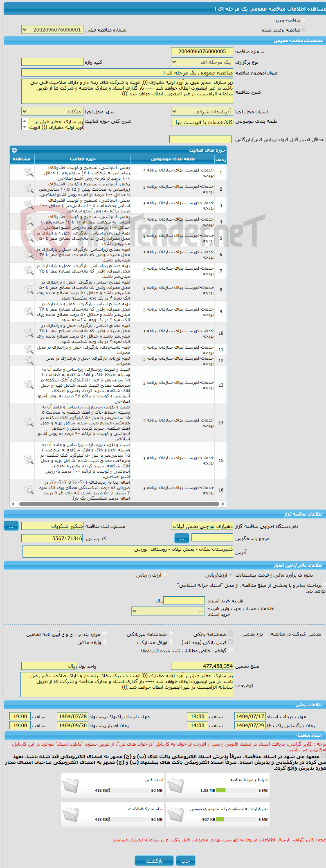Open view icon for activity row 12
Screen dimensions: 326x868
(x=28, y=360)
